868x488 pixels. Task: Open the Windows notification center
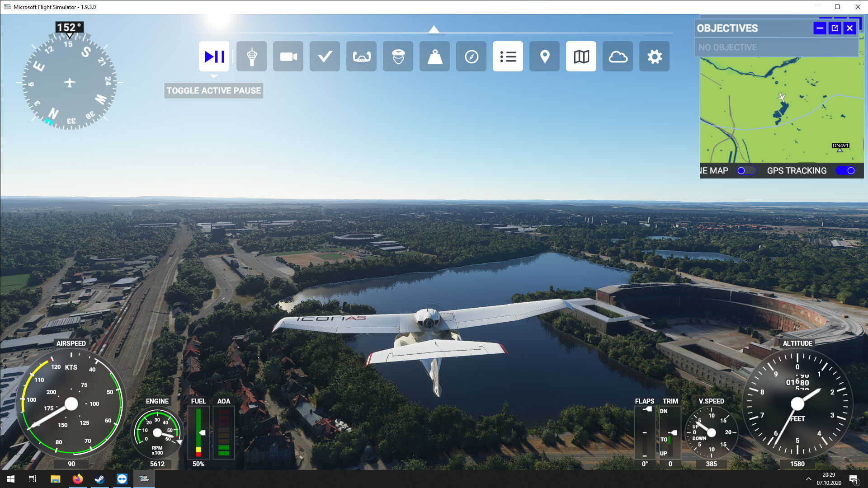tap(854, 479)
